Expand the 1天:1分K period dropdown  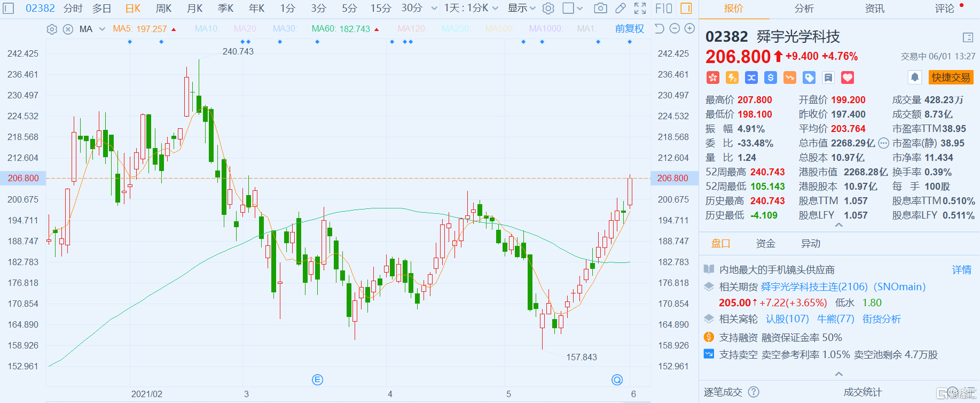pos(471,8)
